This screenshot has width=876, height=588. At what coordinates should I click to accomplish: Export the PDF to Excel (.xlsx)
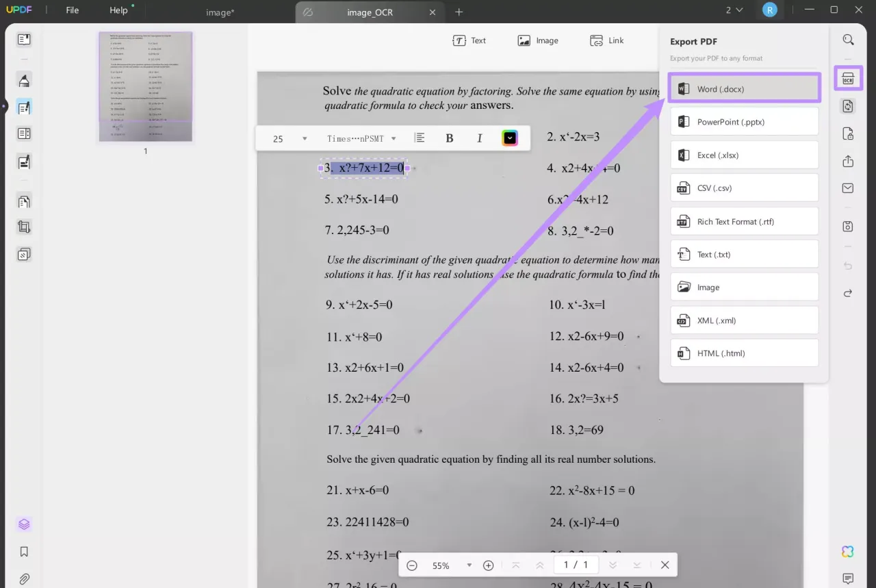coord(744,155)
